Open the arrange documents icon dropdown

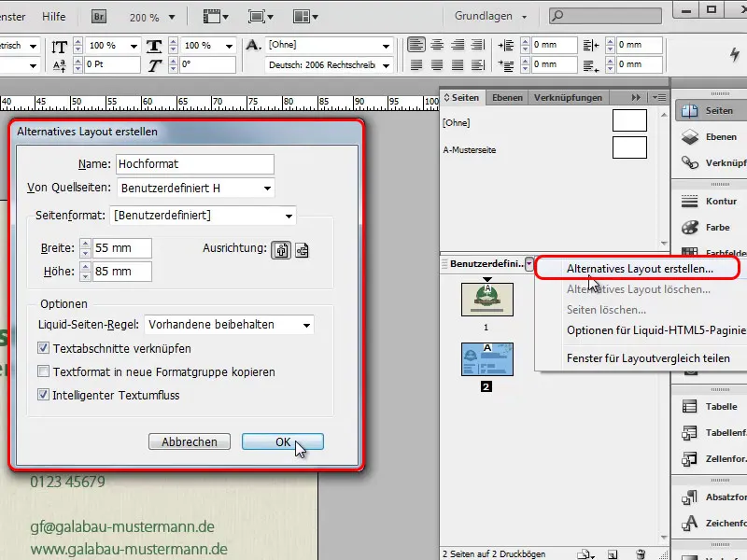click(x=305, y=17)
